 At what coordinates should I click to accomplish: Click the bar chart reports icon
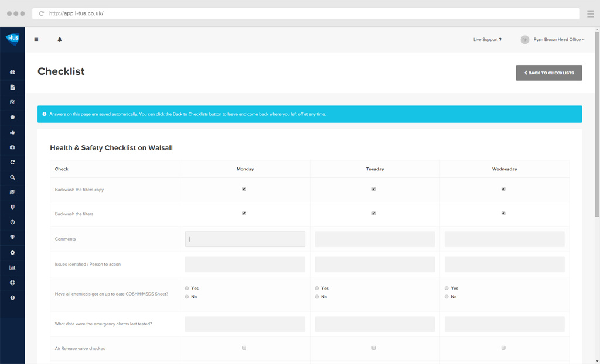[x=12, y=267]
